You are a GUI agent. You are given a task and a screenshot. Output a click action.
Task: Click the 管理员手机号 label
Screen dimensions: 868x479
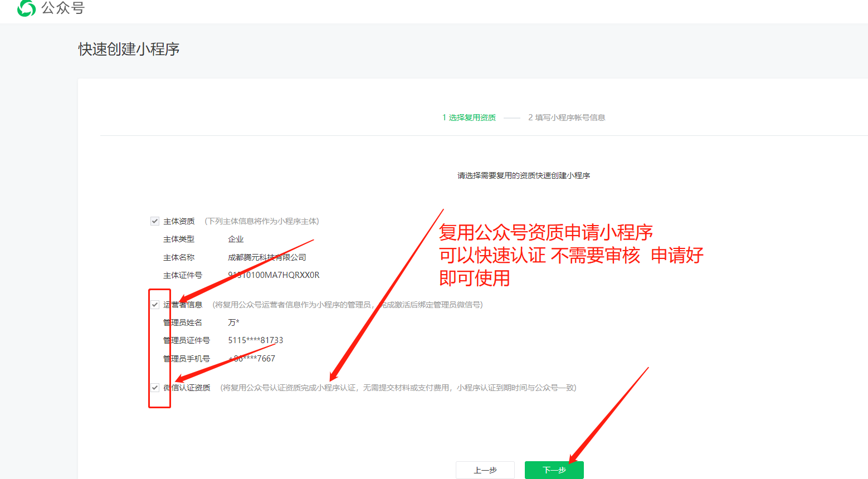[187, 359]
